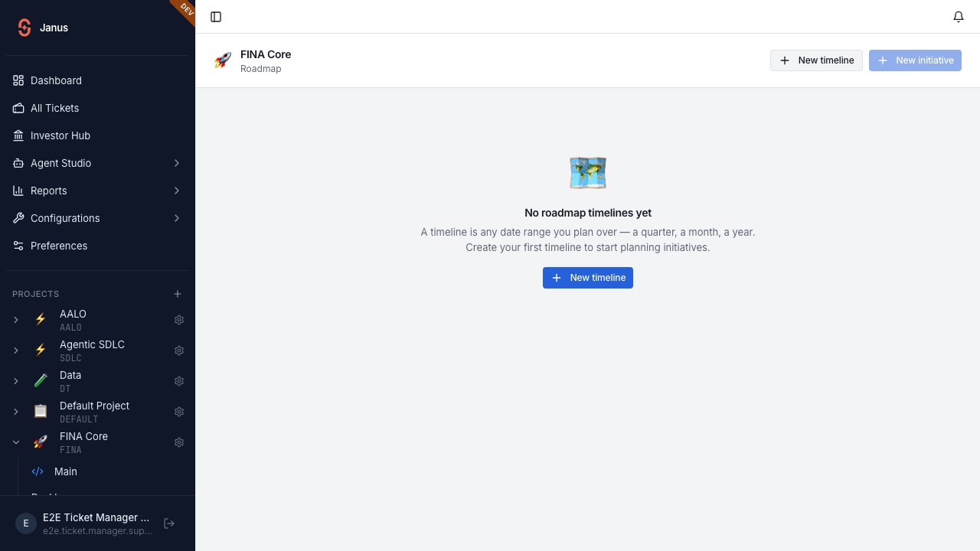This screenshot has width=980, height=551.
Task: Click the Reports bar chart icon
Action: [x=18, y=191]
